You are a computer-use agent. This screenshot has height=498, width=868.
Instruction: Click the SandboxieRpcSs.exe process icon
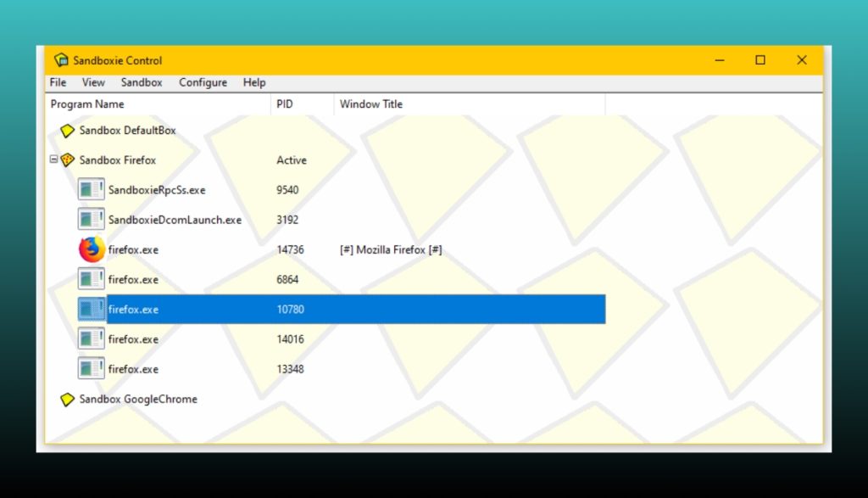90,188
